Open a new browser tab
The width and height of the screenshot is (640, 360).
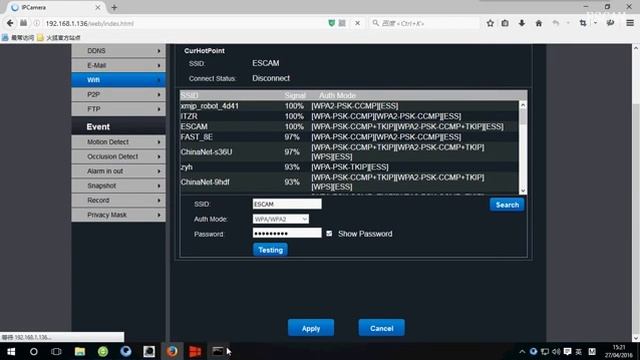114,7
